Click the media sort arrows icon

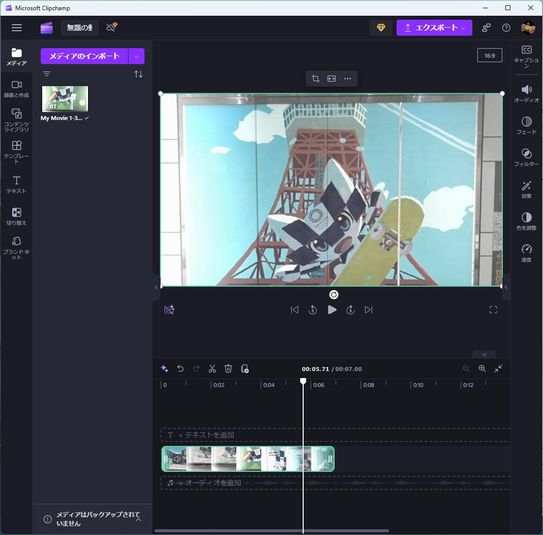(139, 74)
